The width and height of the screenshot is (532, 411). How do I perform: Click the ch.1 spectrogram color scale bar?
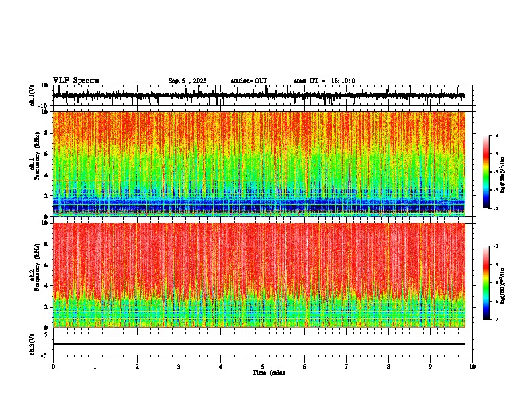point(486,172)
